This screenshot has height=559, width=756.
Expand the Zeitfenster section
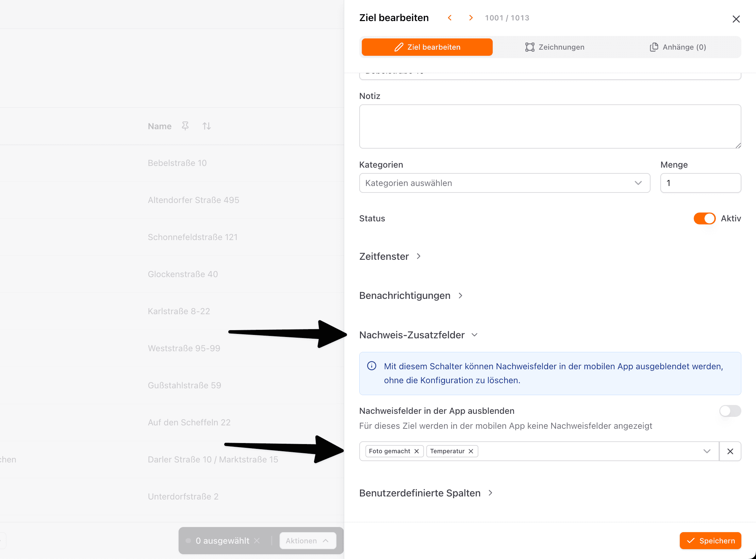[x=390, y=256]
